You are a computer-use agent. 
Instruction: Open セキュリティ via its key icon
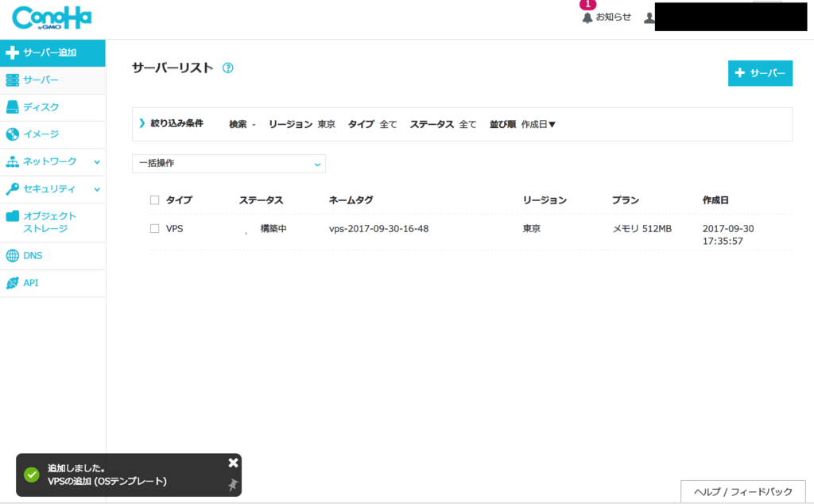point(13,189)
